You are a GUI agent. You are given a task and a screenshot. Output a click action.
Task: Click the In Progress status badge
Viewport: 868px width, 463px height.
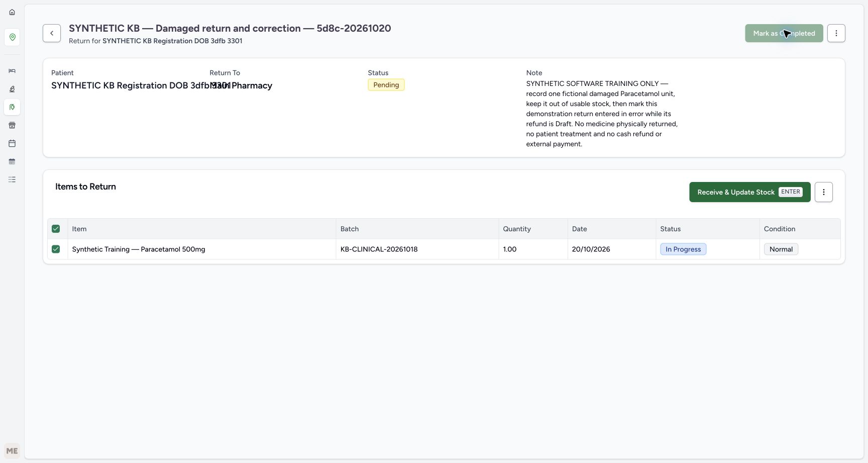tap(683, 249)
